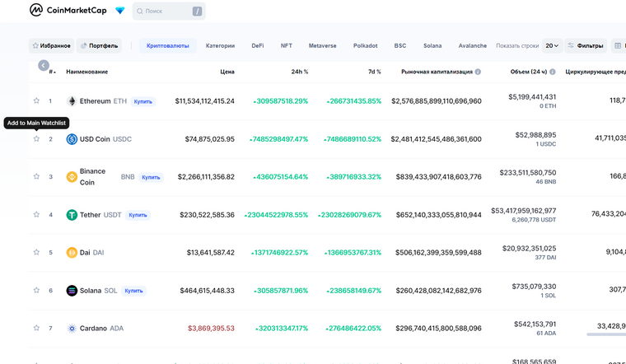Go to Metaverse tab
Screen dimensions: 626x364
pos(322,45)
